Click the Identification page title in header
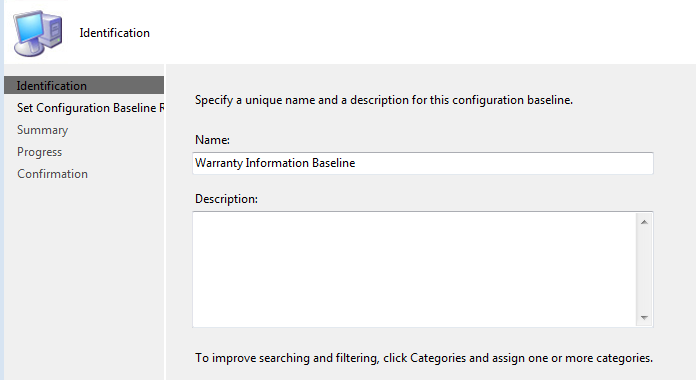696x380 pixels. (x=115, y=33)
